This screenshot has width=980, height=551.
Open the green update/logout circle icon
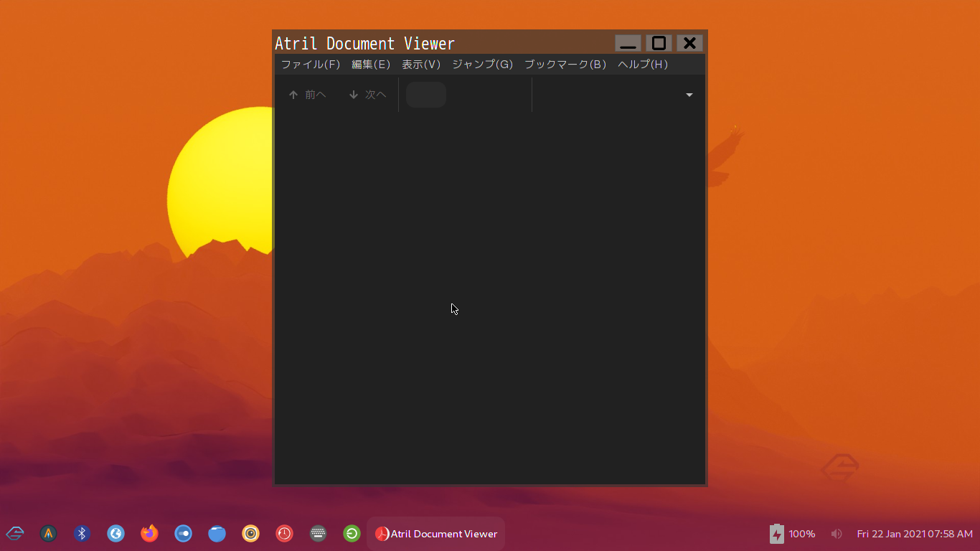coord(352,533)
